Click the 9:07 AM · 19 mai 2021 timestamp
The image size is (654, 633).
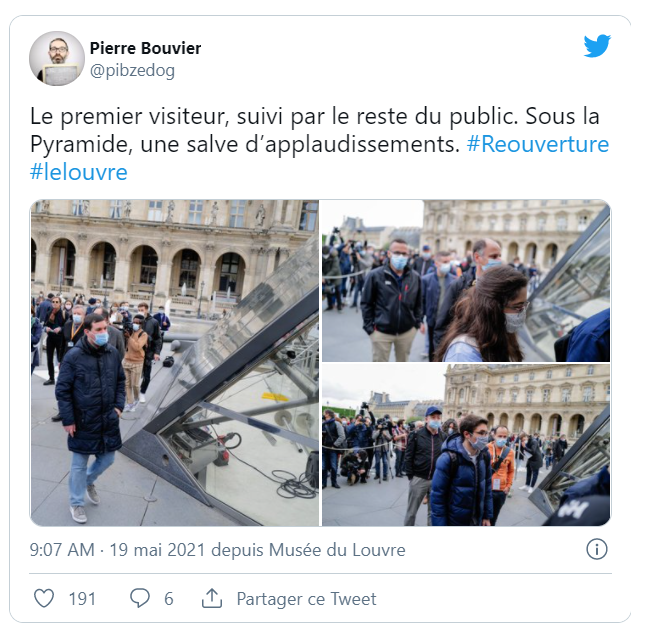click(x=117, y=550)
